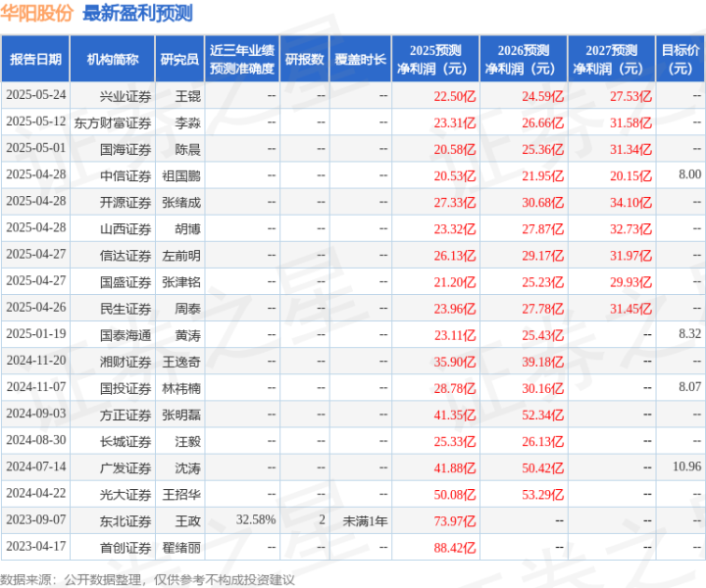Select the 覆盖时长 column header

tap(361, 60)
